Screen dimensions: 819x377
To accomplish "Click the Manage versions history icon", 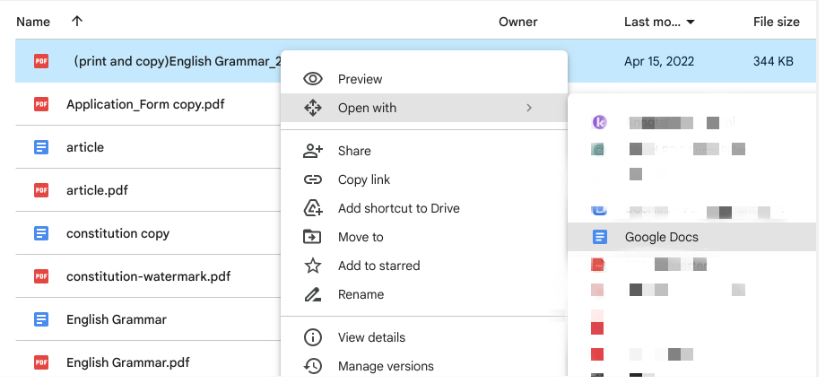I will (312, 366).
